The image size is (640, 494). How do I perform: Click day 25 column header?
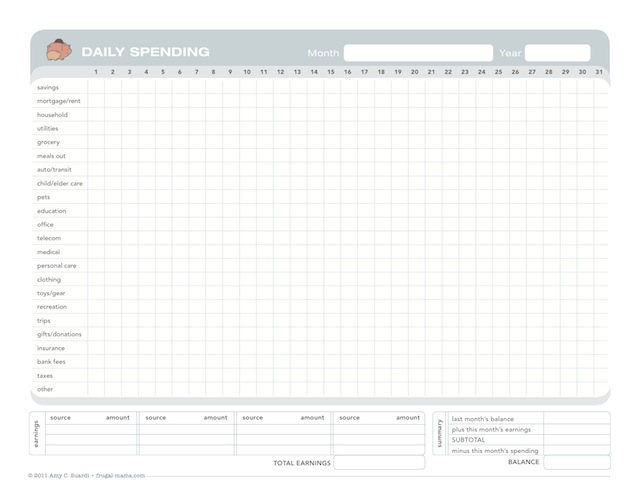coord(498,72)
